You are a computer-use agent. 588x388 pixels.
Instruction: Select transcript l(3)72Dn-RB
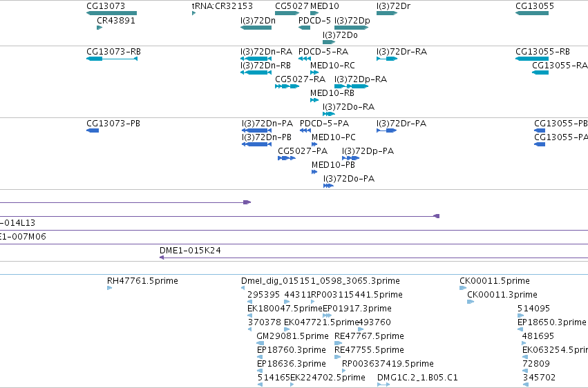pyautogui.click(x=256, y=72)
